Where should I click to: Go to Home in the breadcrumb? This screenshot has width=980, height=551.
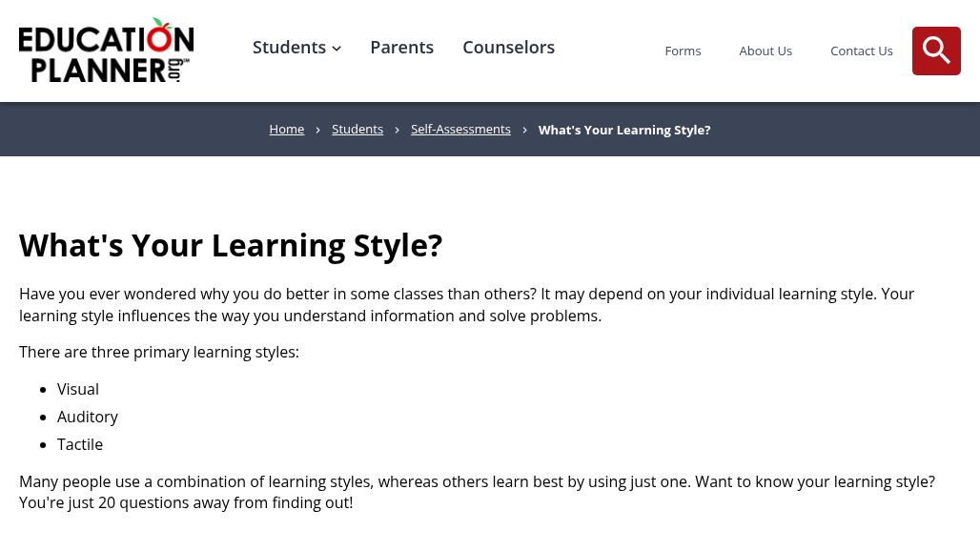(x=287, y=130)
